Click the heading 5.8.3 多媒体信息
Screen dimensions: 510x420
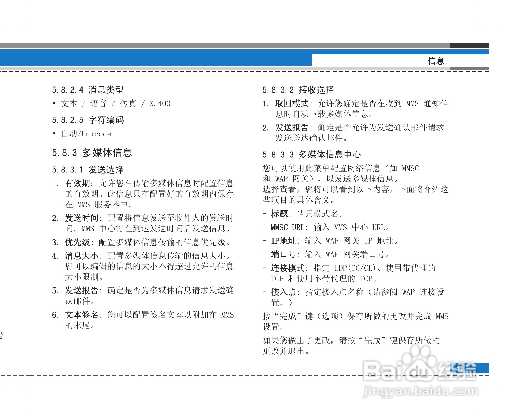point(92,153)
